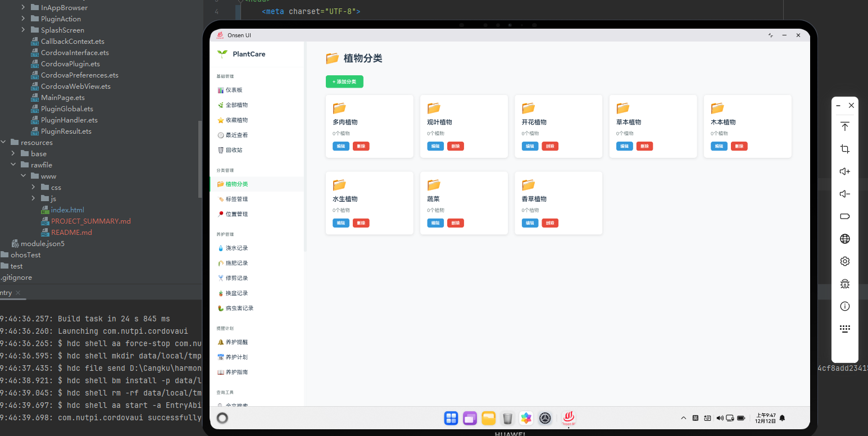Open emulator settings gear icon
The height and width of the screenshot is (436, 868).
click(x=844, y=261)
